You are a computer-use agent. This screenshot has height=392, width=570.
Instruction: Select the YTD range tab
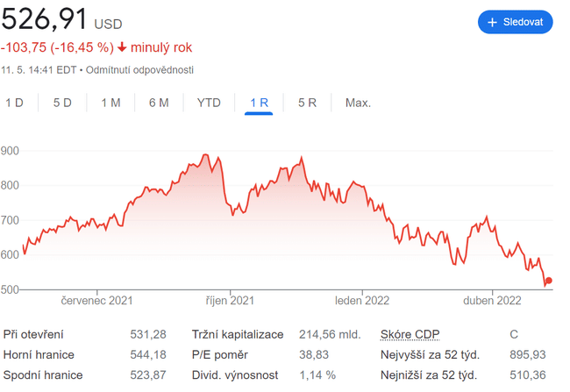pyautogui.click(x=209, y=103)
